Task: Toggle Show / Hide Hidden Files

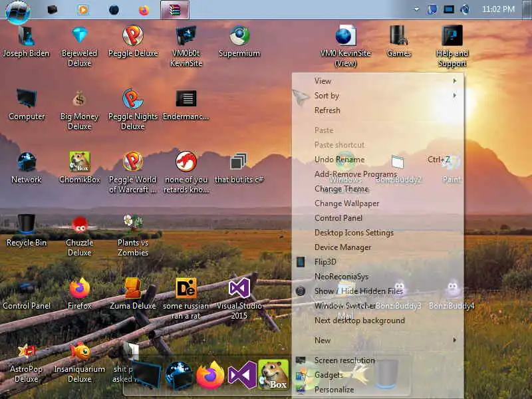Action: coord(378,291)
